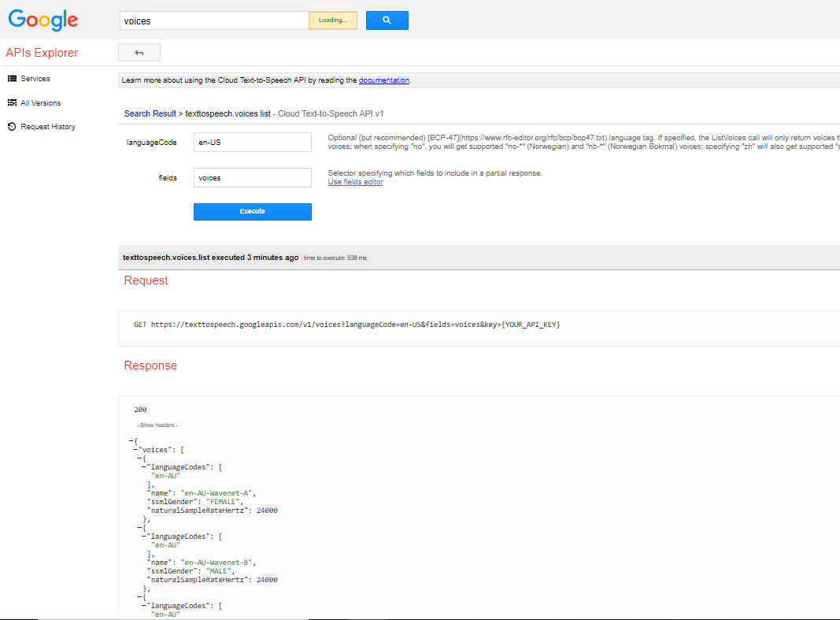Collapse the "voices" array

(x=135, y=450)
